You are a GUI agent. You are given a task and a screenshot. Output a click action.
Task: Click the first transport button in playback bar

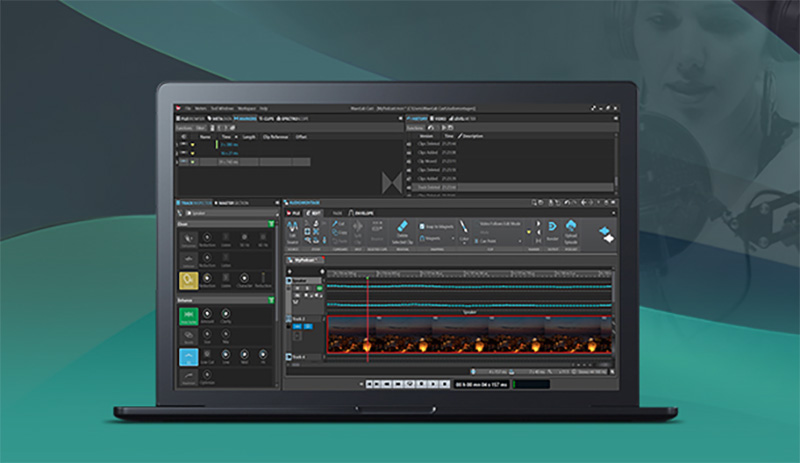point(370,384)
